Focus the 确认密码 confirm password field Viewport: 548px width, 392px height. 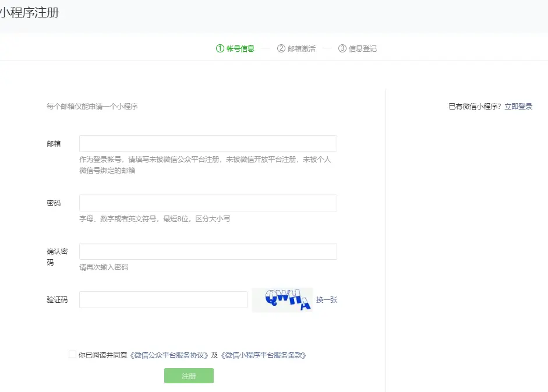coord(208,252)
